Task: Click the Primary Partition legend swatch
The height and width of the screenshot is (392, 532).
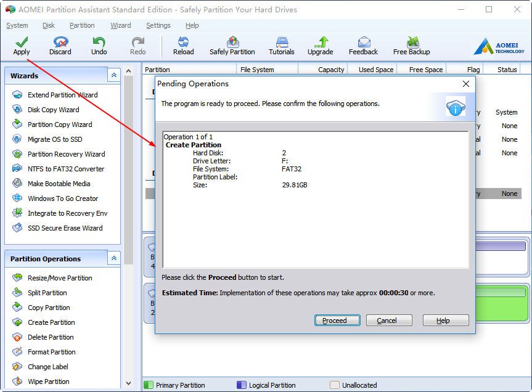Action: click(x=149, y=385)
